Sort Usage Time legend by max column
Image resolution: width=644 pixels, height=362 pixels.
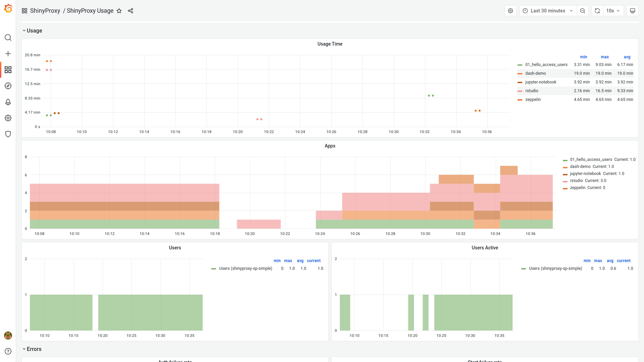tap(604, 57)
